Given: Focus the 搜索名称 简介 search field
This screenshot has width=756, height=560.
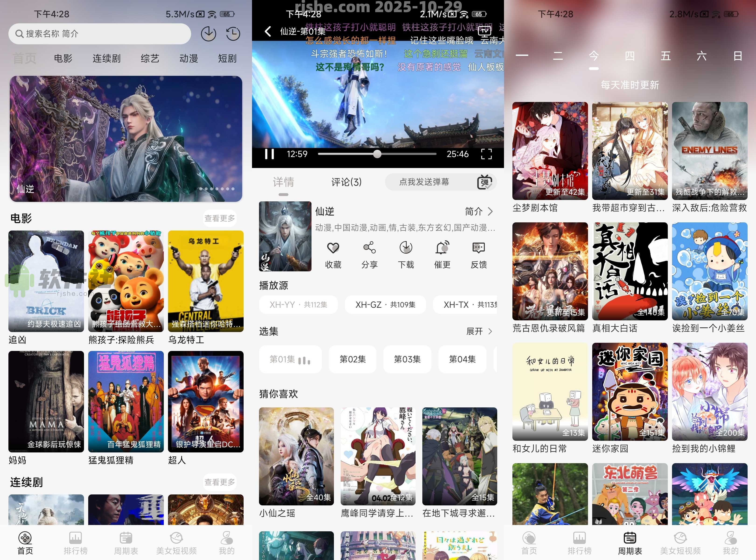Looking at the screenshot, I should (100, 34).
